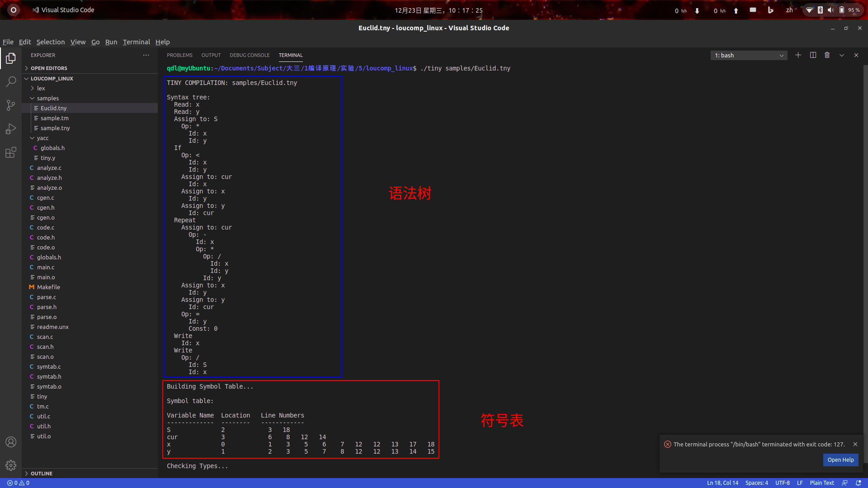
Task: Create a new terminal with plus icon
Action: pyautogui.click(x=798, y=55)
